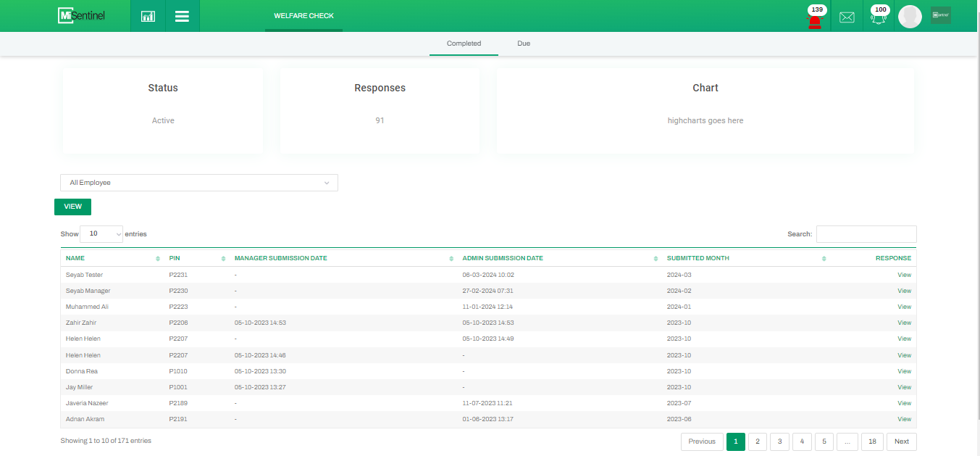Switch to the Due tab
This screenshot has width=980, height=456.
click(524, 43)
